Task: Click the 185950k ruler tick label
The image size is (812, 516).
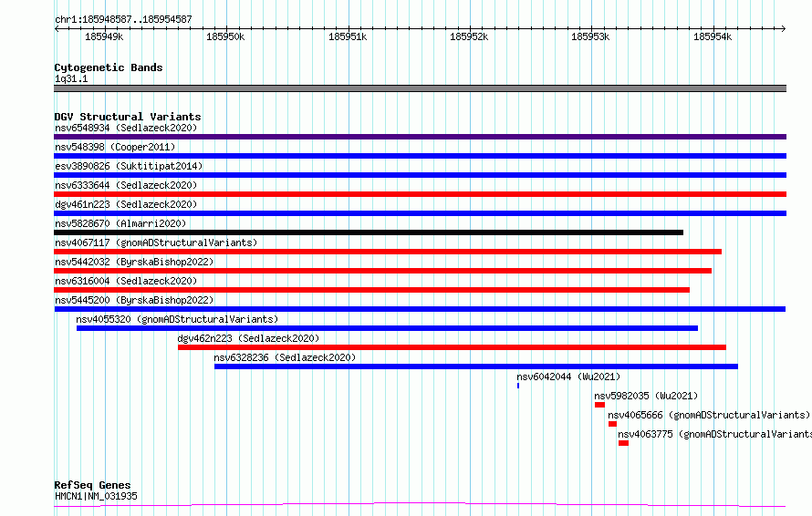Action: (x=225, y=36)
